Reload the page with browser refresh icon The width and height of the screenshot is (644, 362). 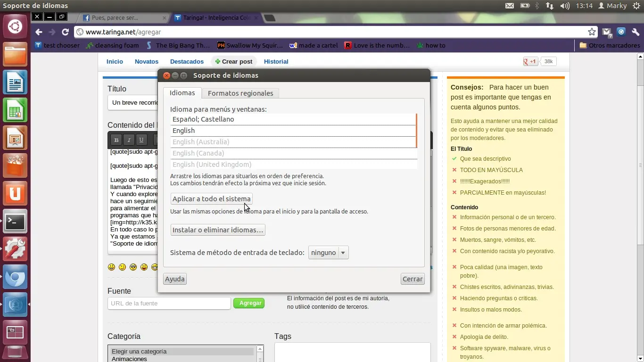pos(65,32)
